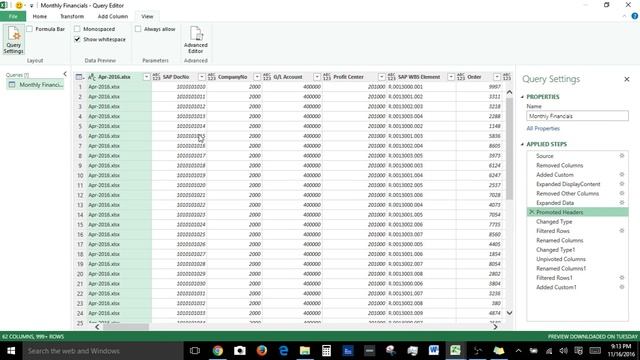The width and height of the screenshot is (640, 360).
Task: Open the Advanced Editor
Action: 196,40
